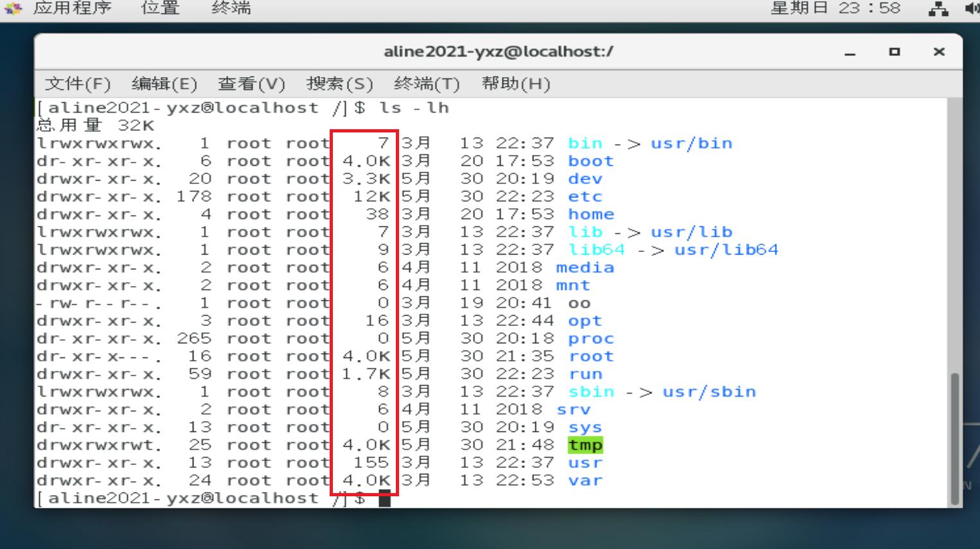Click 终端 in the top panel
This screenshot has width=980, height=549.
pyautogui.click(x=231, y=8)
